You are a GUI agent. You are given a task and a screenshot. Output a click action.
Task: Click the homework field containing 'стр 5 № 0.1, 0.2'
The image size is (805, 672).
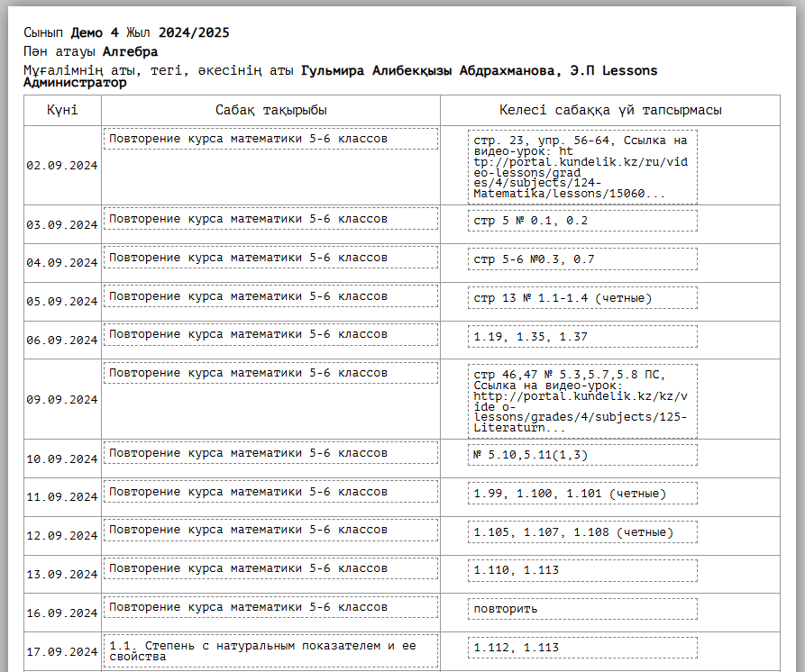582,221
